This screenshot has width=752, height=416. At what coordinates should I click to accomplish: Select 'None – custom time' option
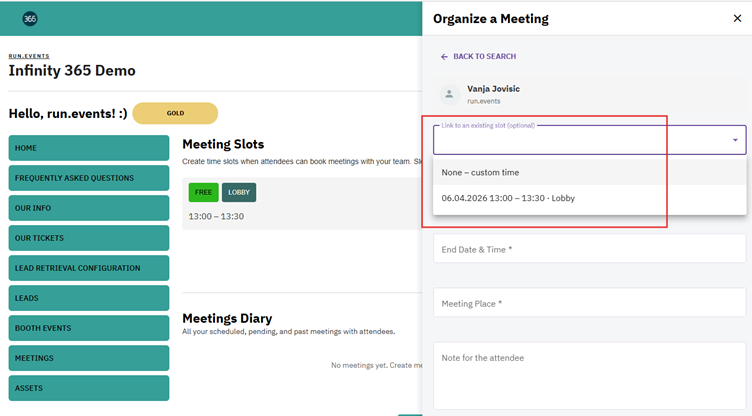click(x=481, y=172)
